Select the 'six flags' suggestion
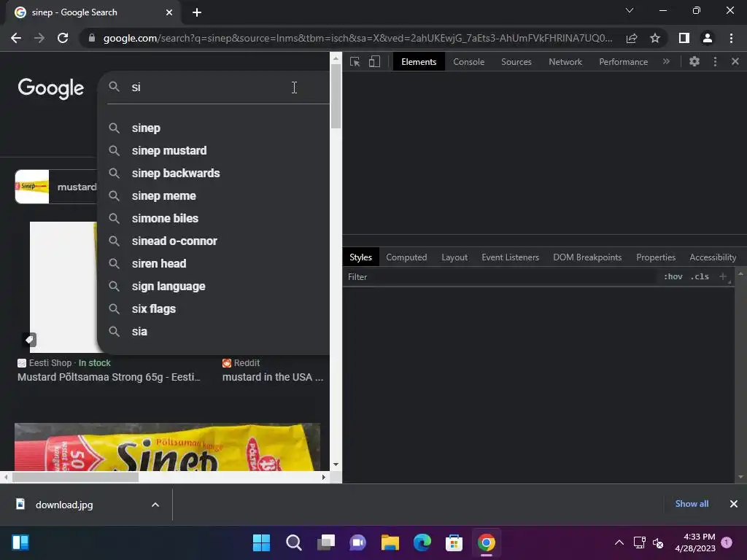 click(x=214, y=309)
